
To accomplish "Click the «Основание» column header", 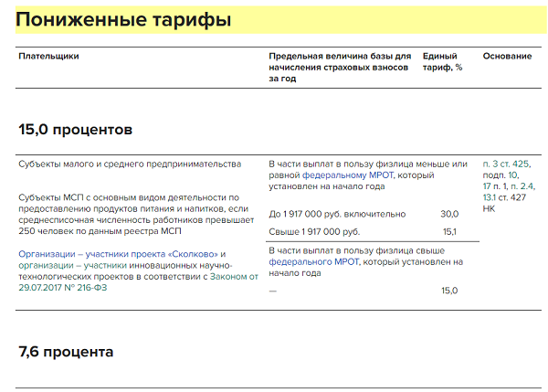I will pos(507,57).
